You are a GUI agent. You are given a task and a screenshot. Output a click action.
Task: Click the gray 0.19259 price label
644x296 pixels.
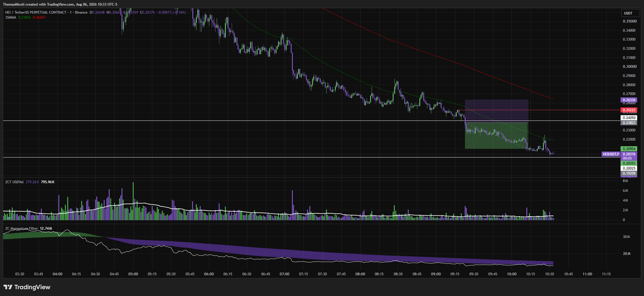(x=628, y=174)
